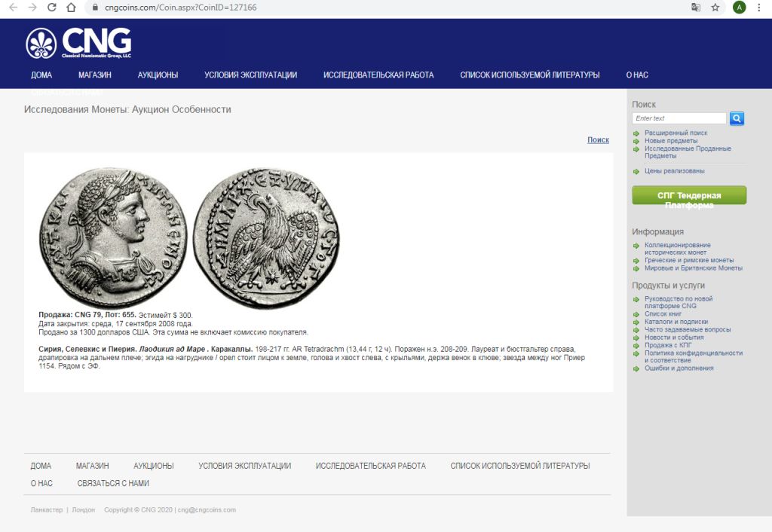Image resolution: width=772 pixels, height=532 pixels.
Task: Open УСЛОВИЯ ЭКСПЛУАТАЦИИ in top navigation
Action: pyautogui.click(x=250, y=75)
